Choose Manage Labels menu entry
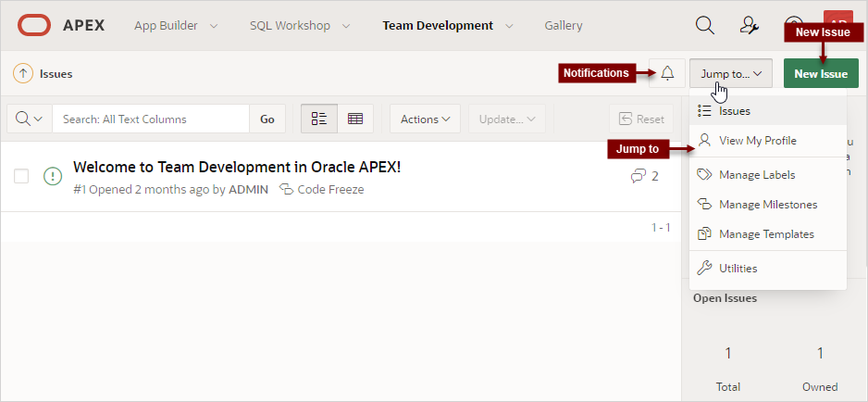Image resolution: width=868 pixels, height=402 pixels. [768, 175]
